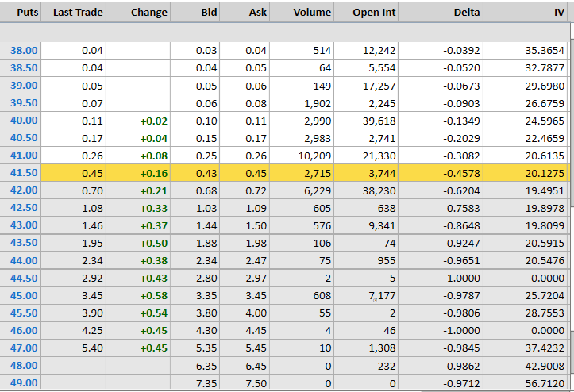Open the 47.00 put strike link
The image size is (574, 392).
24,348
